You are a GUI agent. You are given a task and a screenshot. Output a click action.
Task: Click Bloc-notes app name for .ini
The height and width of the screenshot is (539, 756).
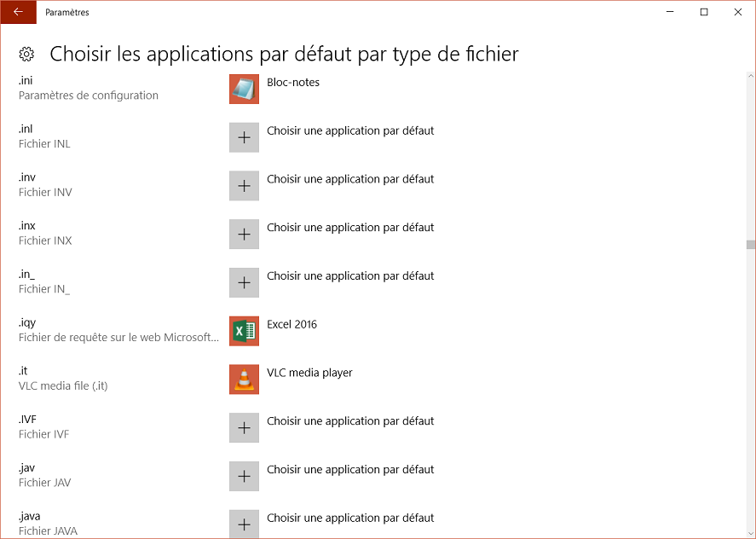(293, 83)
